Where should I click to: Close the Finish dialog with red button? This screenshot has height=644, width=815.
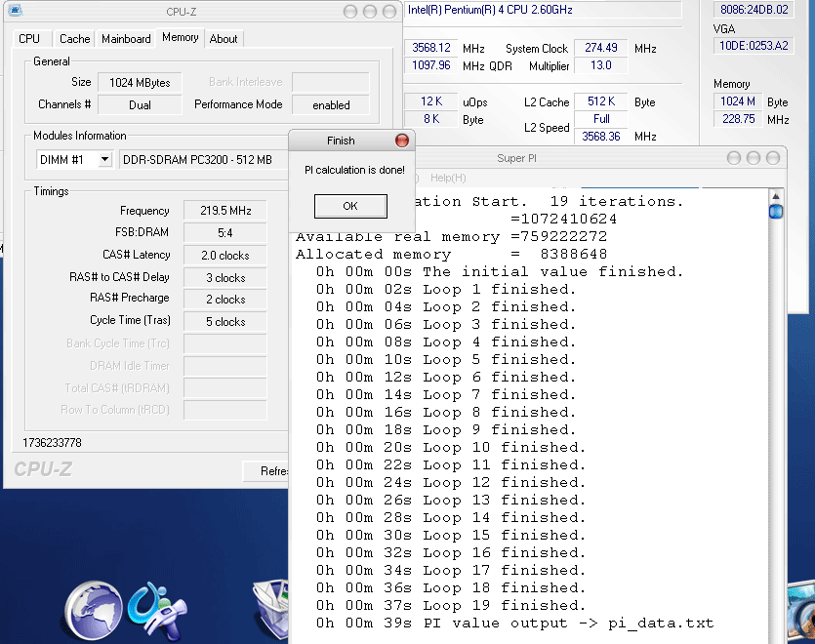402,141
